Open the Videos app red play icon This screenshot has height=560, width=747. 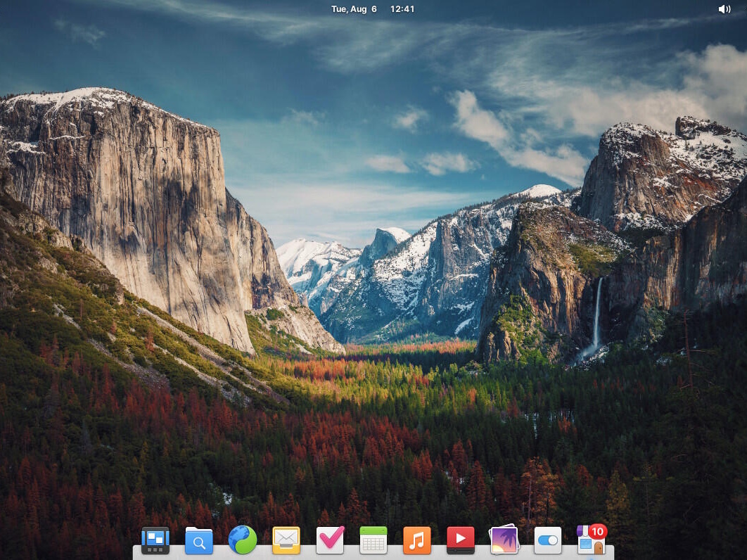pos(461,540)
